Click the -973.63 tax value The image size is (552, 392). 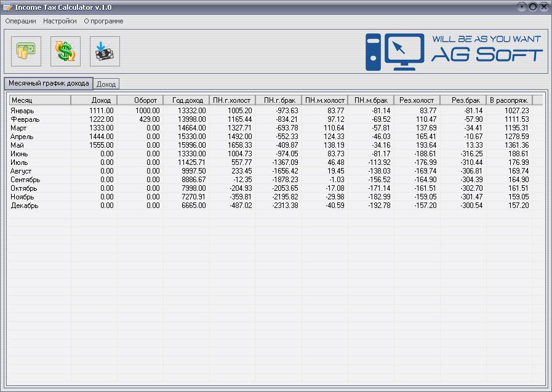[287, 111]
